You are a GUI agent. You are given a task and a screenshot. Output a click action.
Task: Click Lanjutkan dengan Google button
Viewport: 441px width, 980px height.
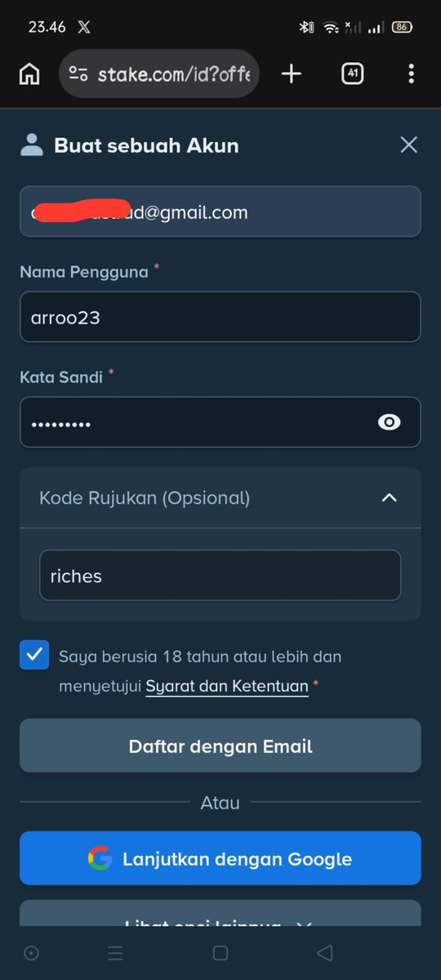(x=220, y=858)
